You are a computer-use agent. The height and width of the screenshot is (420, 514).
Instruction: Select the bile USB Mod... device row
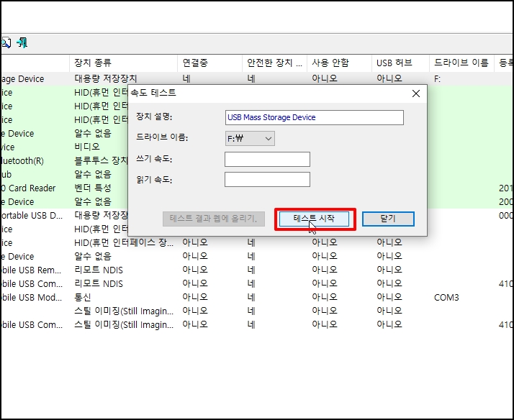pyautogui.click(x=32, y=297)
